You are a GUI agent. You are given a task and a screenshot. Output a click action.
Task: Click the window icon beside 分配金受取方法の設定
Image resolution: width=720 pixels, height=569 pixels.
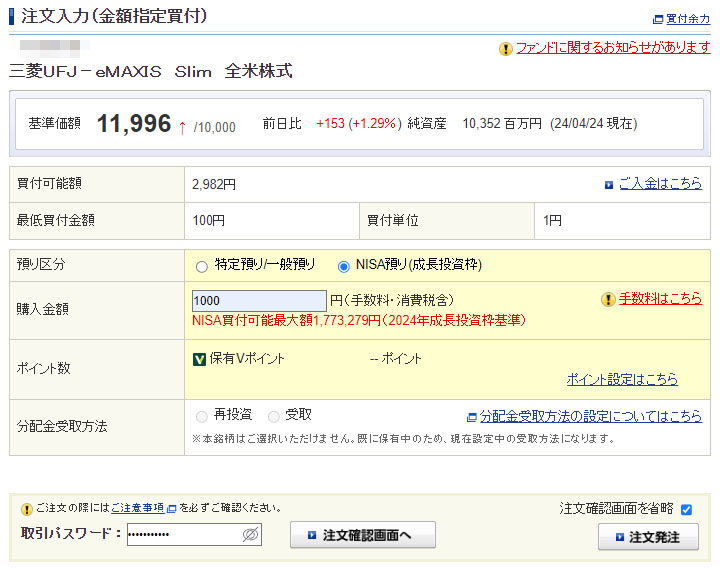click(x=472, y=417)
